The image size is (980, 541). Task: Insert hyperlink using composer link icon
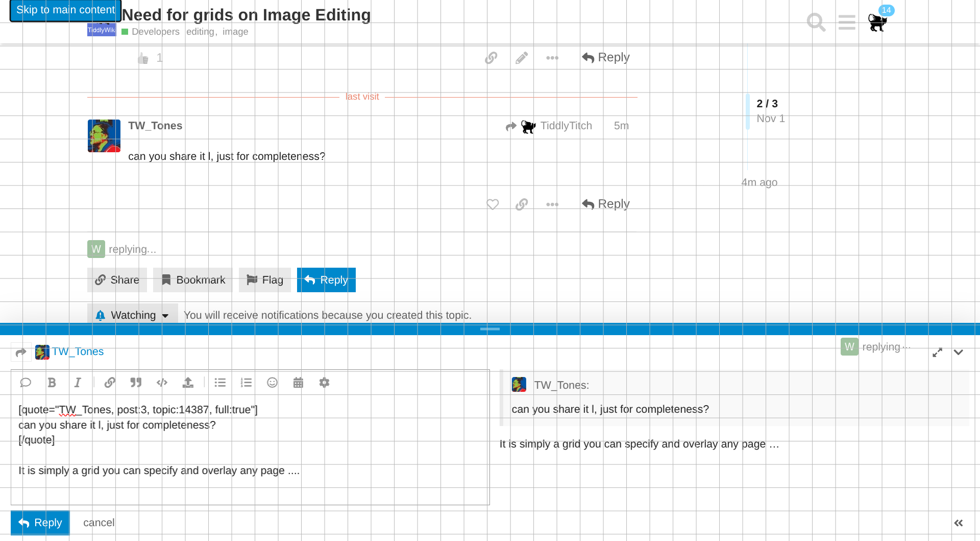(110, 383)
